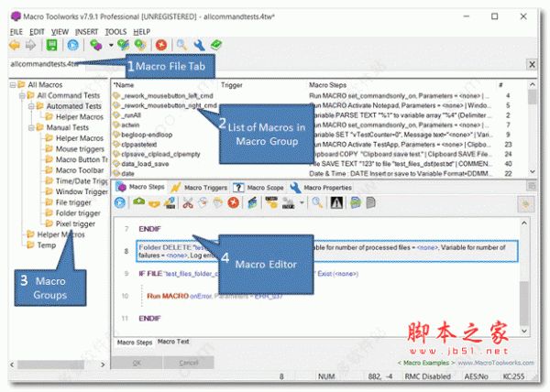Image resolution: width=550 pixels, height=392 pixels.
Task: Select the Temp macro group
Action: pyautogui.click(x=47, y=245)
